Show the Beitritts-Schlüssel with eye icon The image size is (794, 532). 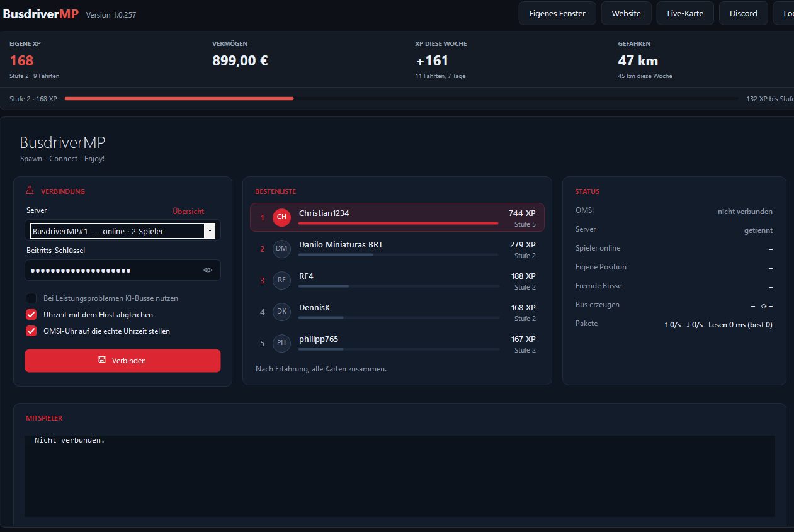(x=208, y=270)
